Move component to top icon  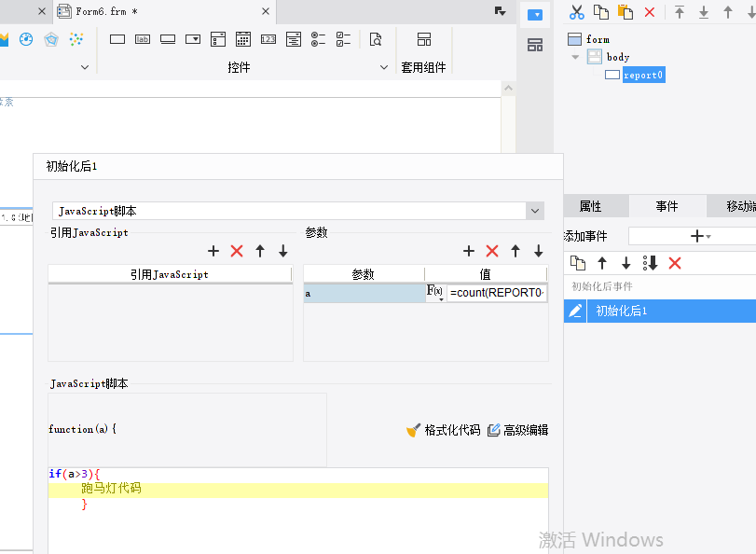click(680, 12)
